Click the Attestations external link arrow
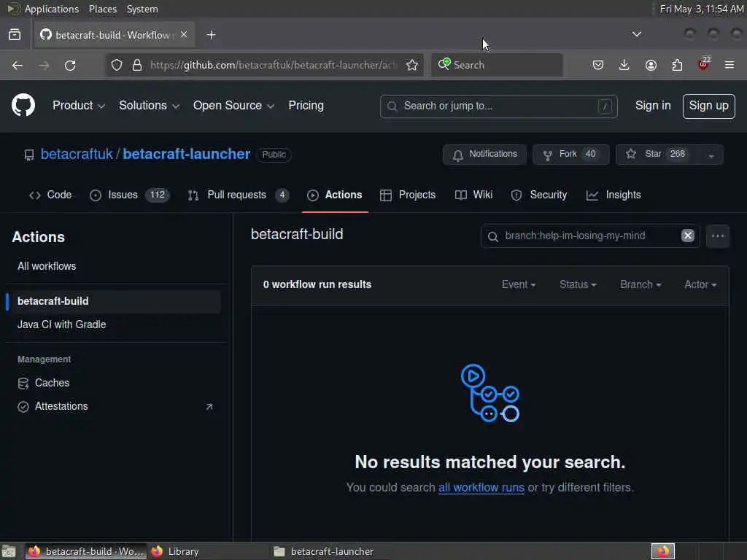 [209, 407]
